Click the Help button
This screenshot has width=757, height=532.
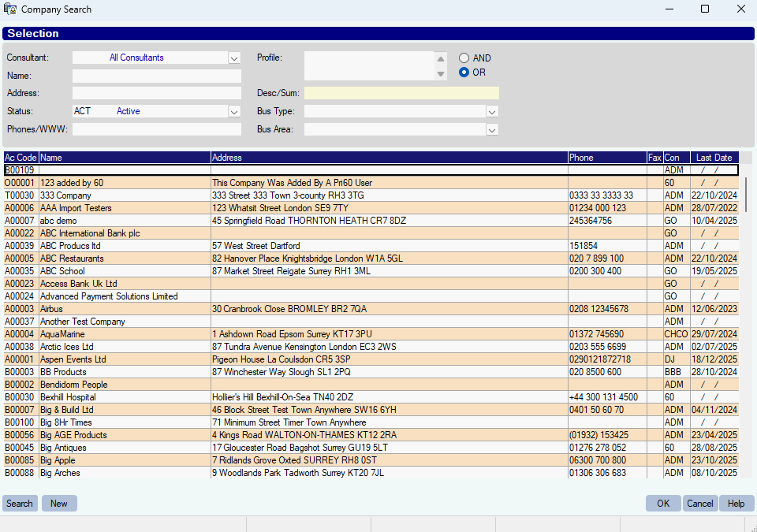pyautogui.click(x=736, y=504)
